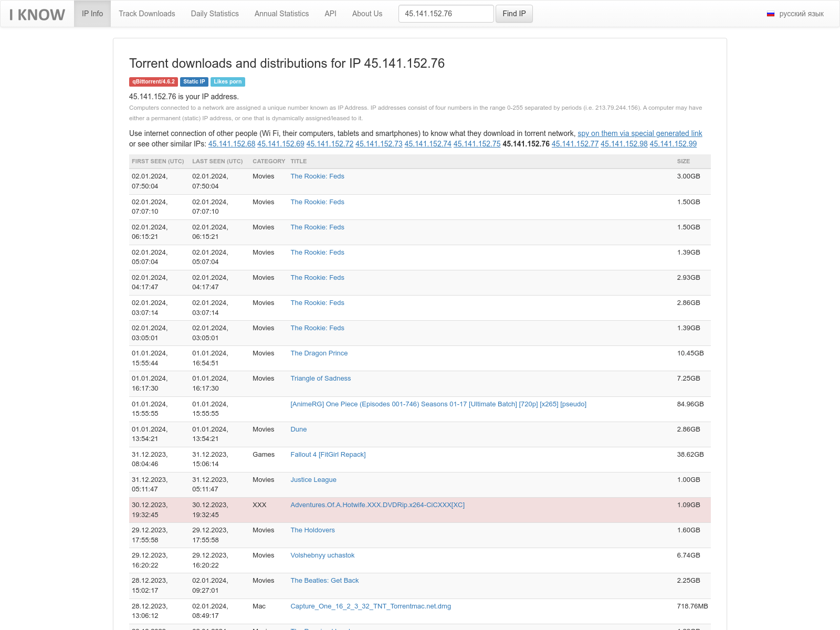Open similar IP 45.141.152.69
This screenshot has width=840, height=630.
point(281,144)
